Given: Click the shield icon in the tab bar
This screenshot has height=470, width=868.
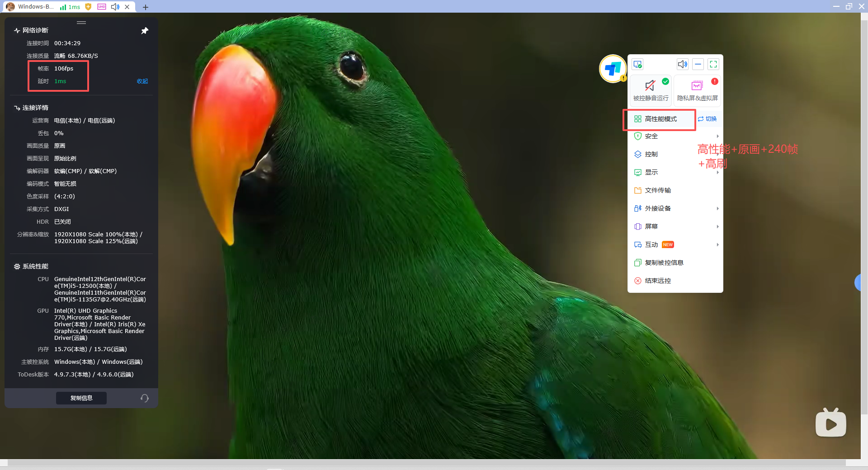Looking at the screenshot, I should (x=88, y=7).
